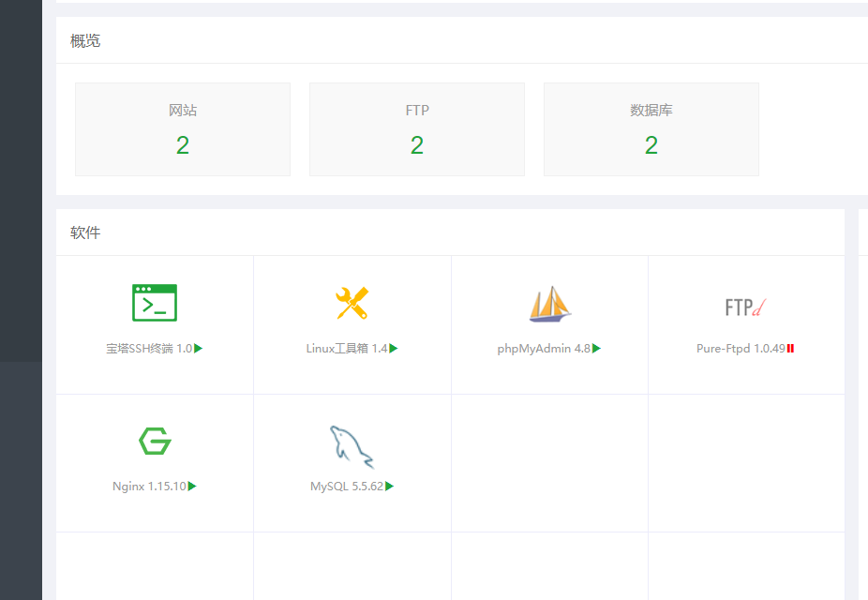Viewport: 868px width, 600px height.
Task: Click the 数据库 card title
Action: click(x=651, y=110)
